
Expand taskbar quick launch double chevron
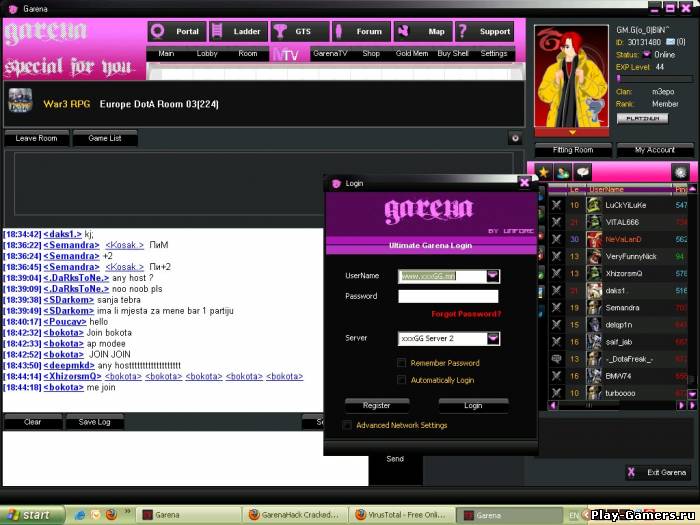pos(126,512)
